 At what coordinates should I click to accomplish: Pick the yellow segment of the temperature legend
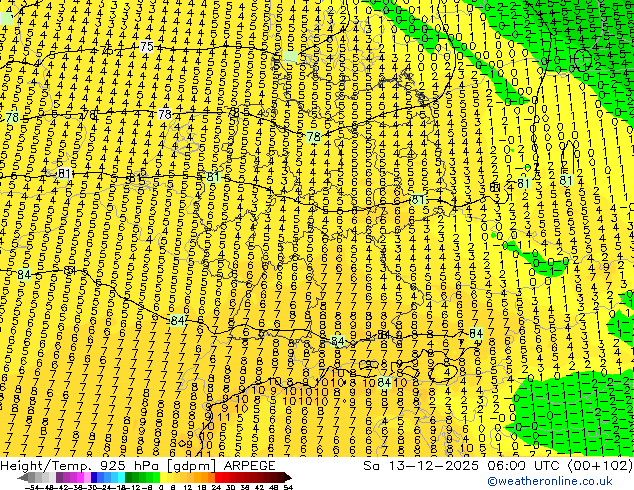click(163, 478)
